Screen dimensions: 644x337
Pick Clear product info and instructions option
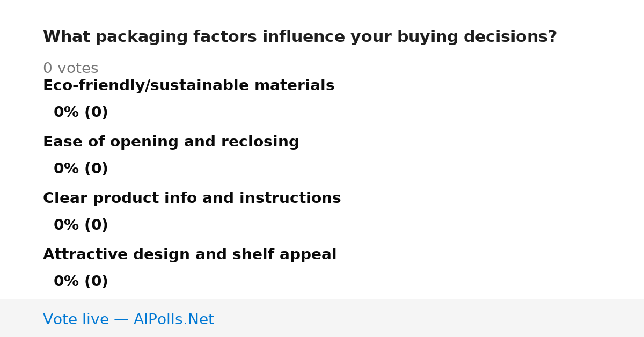(x=192, y=199)
